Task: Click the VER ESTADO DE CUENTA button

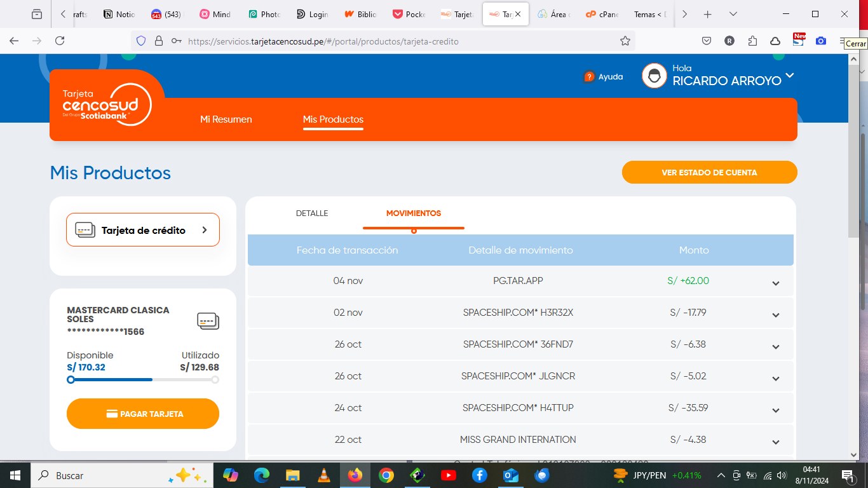Action: 709,172
